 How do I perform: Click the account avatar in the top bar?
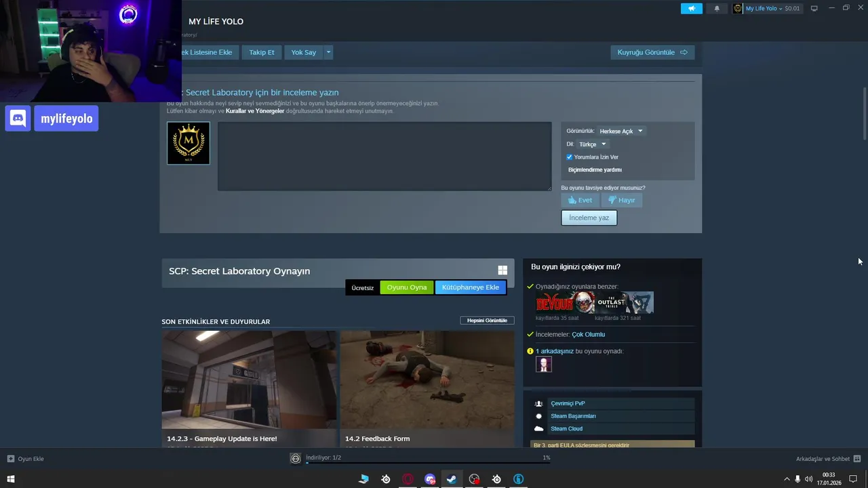click(x=738, y=8)
